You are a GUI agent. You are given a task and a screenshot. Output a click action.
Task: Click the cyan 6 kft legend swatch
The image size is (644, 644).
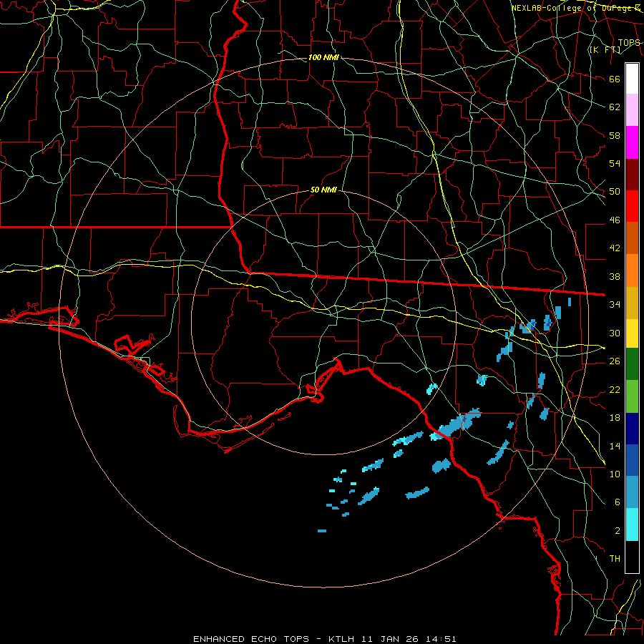[632, 525]
